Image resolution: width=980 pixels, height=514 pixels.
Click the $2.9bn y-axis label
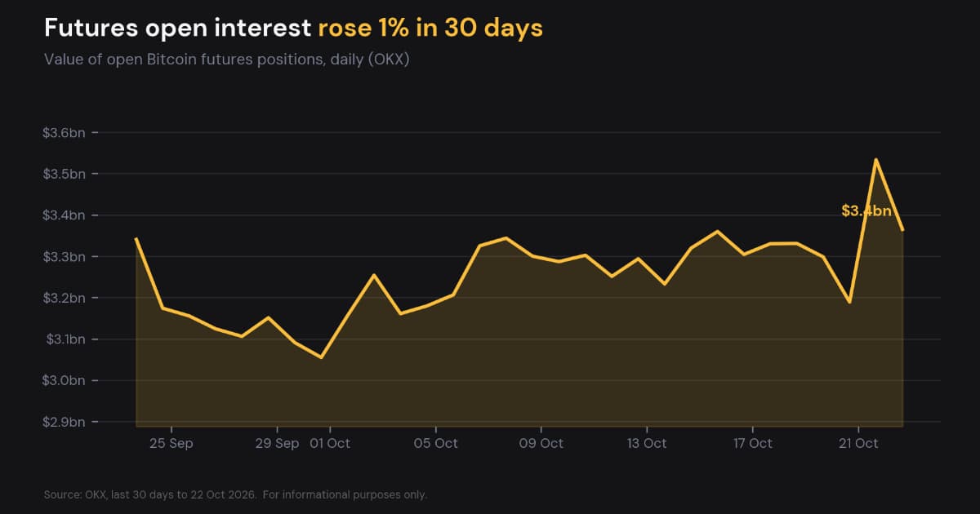[63, 423]
